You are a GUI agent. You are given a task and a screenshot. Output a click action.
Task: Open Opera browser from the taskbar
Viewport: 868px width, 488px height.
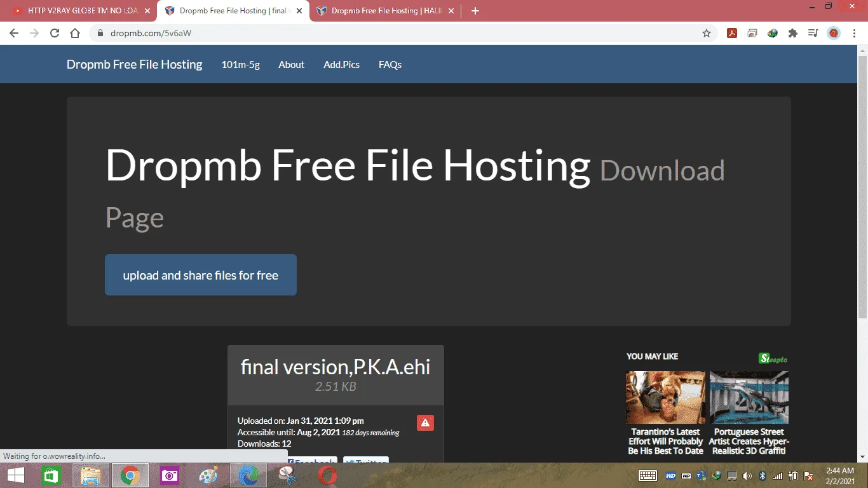(x=327, y=475)
